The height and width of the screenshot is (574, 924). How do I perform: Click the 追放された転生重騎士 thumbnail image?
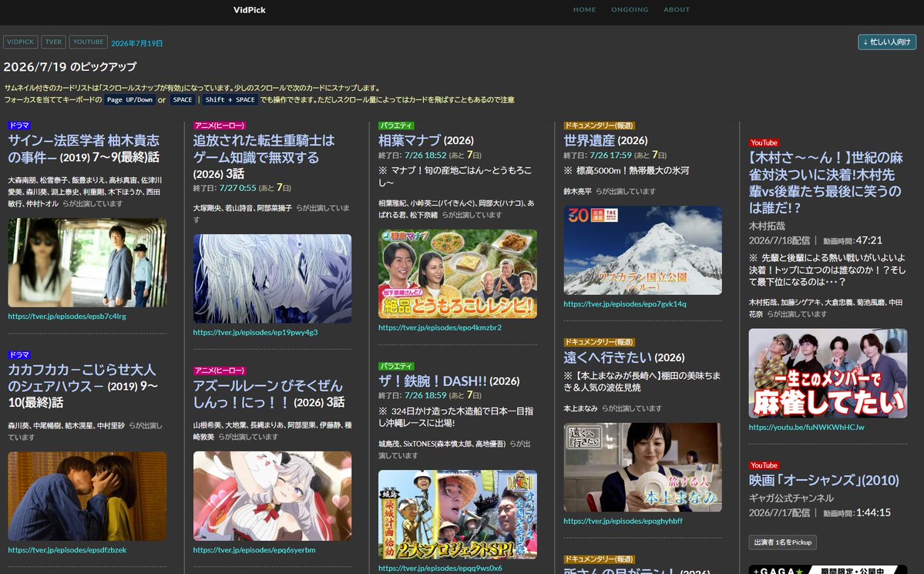(272, 279)
